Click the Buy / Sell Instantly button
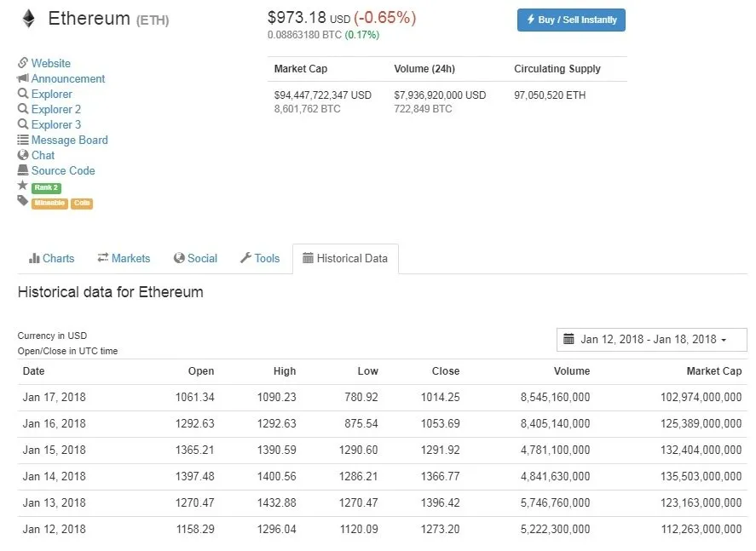Screen dimensions: 756x551 tap(571, 20)
